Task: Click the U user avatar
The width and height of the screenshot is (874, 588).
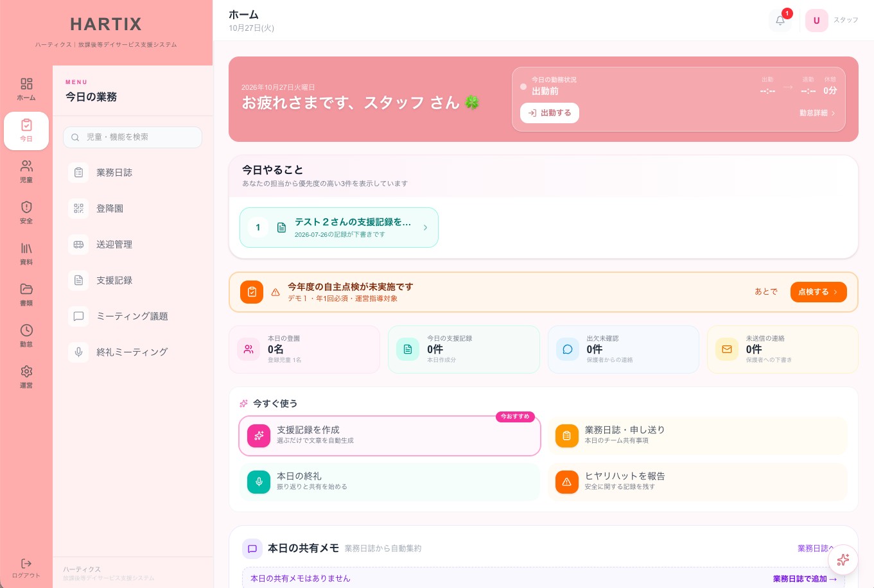Action: pos(817,21)
